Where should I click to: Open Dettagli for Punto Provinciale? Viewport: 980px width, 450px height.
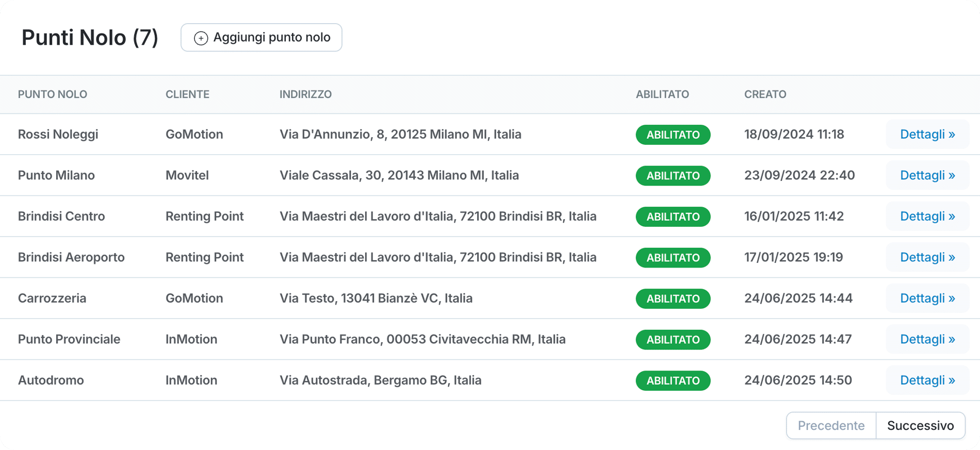[927, 339]
